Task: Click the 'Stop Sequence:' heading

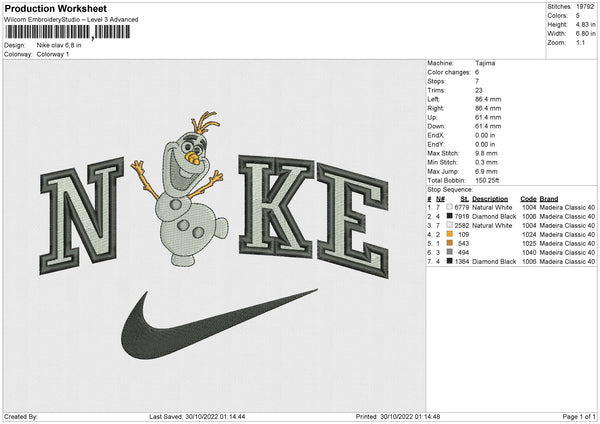Action: (x=450, y=190)
